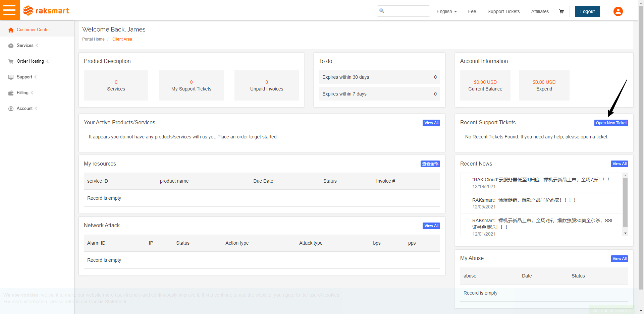
Task: Click the Portal Home breadcrumb link
Action: pos(93,39)
